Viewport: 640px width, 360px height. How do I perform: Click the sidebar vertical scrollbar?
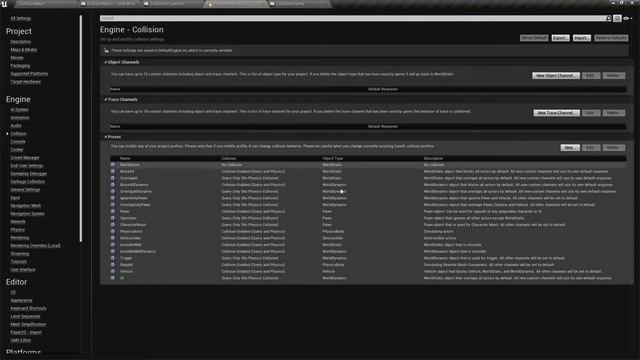click(81, 129)
